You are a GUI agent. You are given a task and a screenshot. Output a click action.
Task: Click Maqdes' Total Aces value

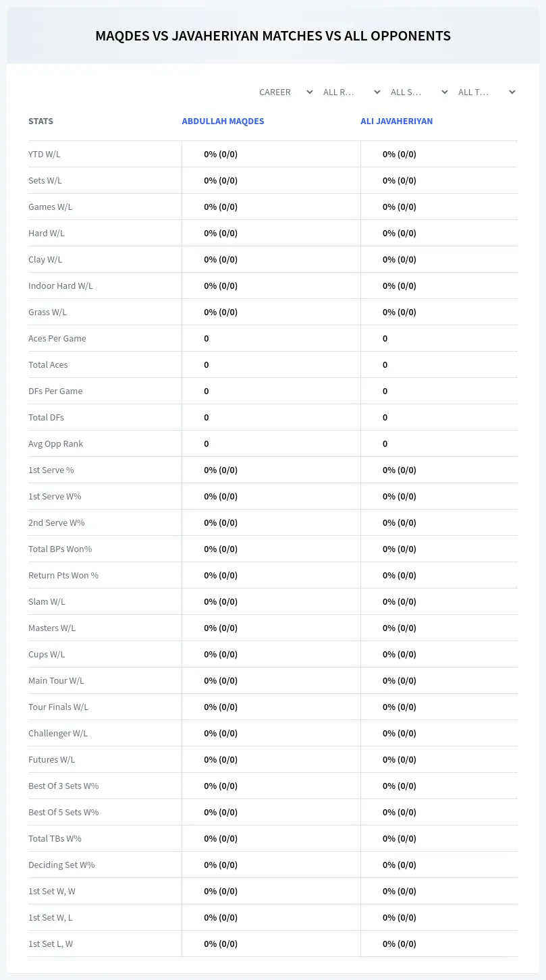tap(207, 364)
